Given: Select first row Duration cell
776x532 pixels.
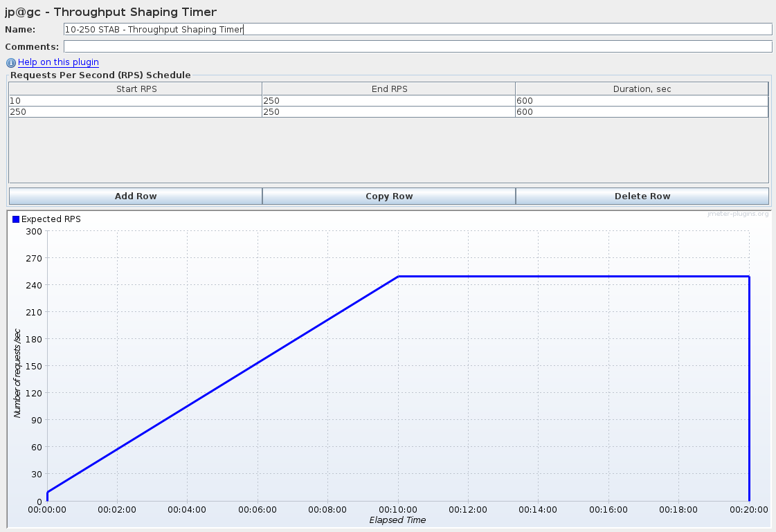Looking at the screenshot, I should point(642,101).
